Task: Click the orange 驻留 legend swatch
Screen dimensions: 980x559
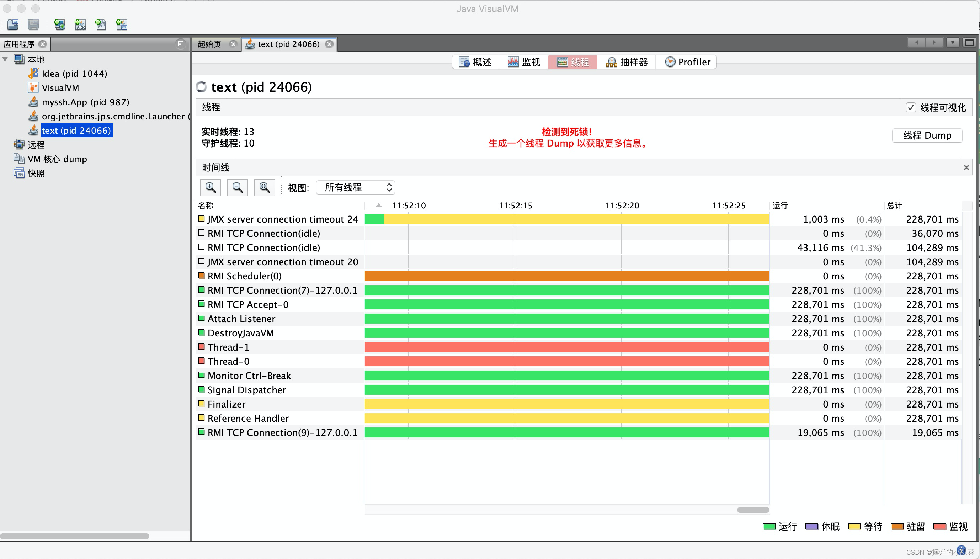Action: [897, 526]
